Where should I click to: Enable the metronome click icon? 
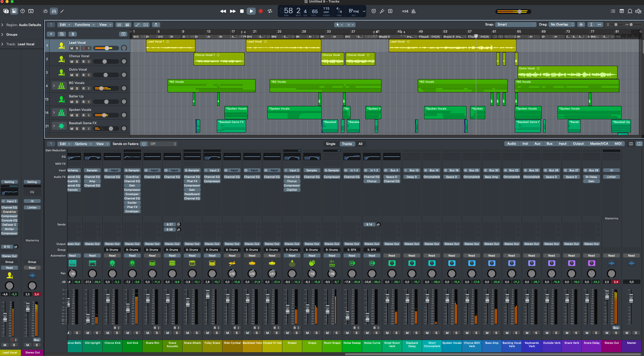[x=413, y=11]
